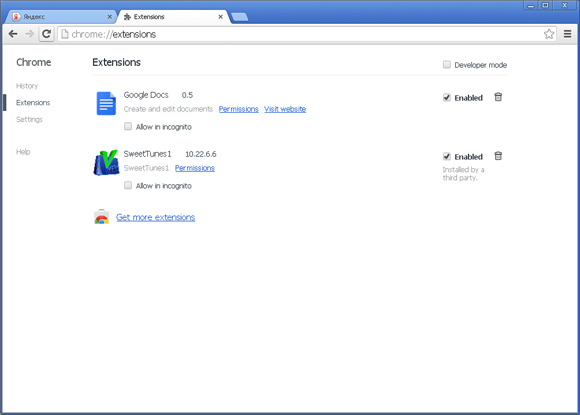Enable Developer mode checkbox
The image size is (580, 415).
coord(447,65)
